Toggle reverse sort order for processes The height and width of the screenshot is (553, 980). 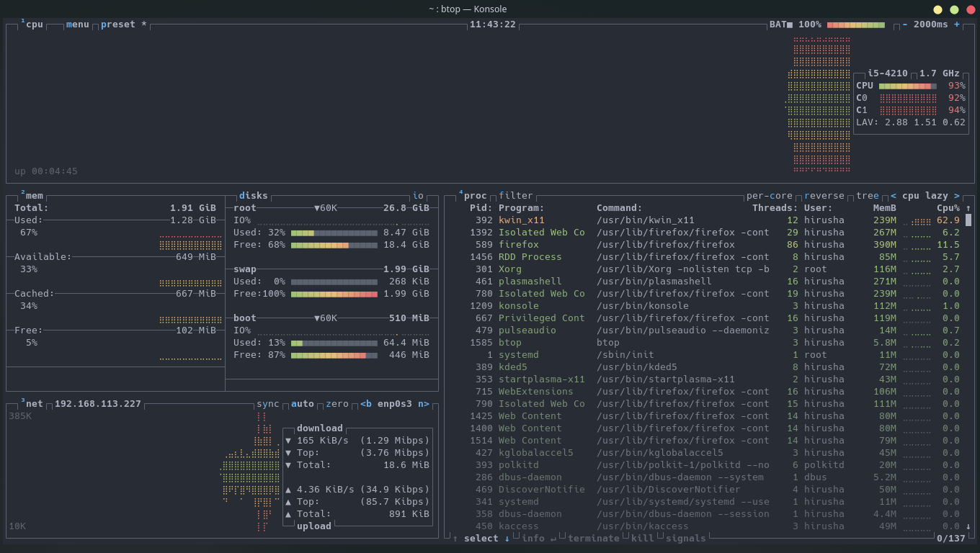(824, 196)
